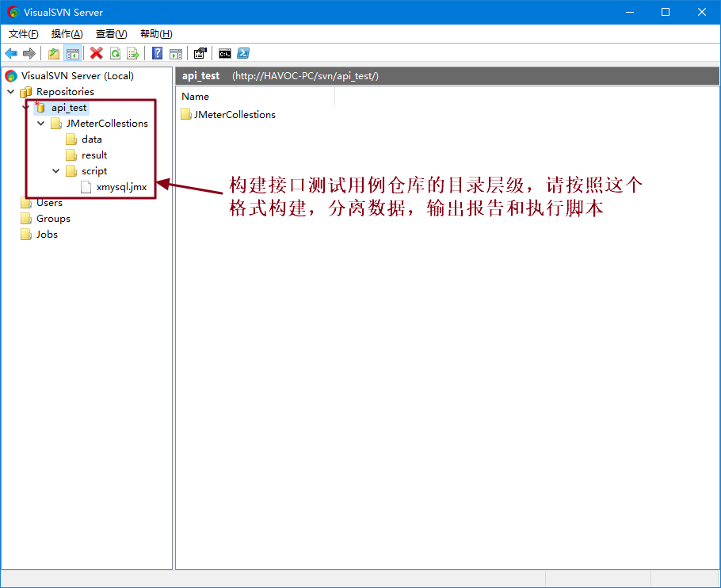Click the Jobs folder icon
The height and width of the screenshot is (588, 721).
[26, 235]
